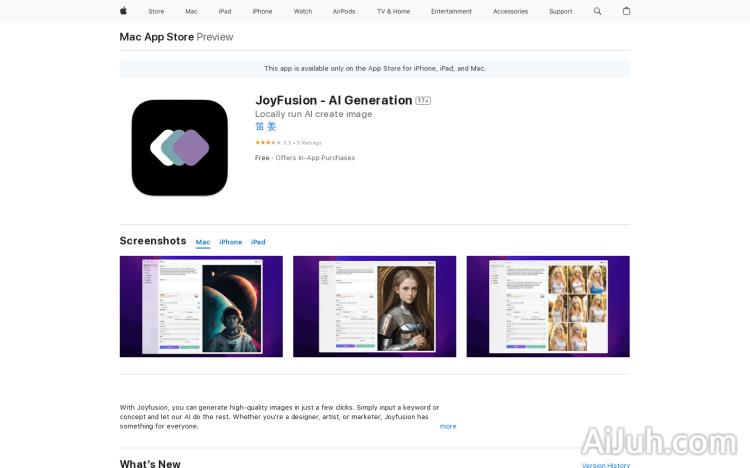Screen dimensions: 750x468
Task: Click the 'Free · Offers In-App Purchases' text
Action: 305,157
